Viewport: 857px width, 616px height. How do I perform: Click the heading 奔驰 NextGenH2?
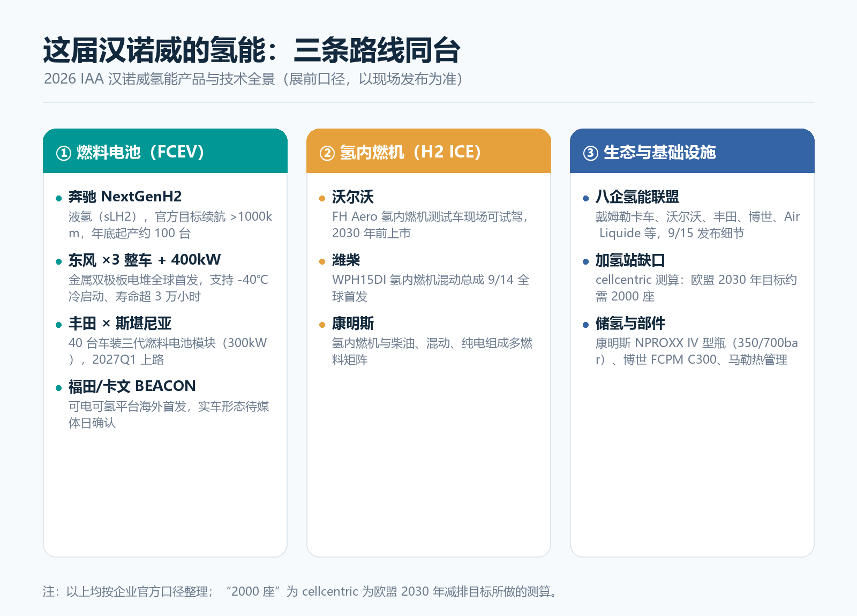tap(125, 197)
